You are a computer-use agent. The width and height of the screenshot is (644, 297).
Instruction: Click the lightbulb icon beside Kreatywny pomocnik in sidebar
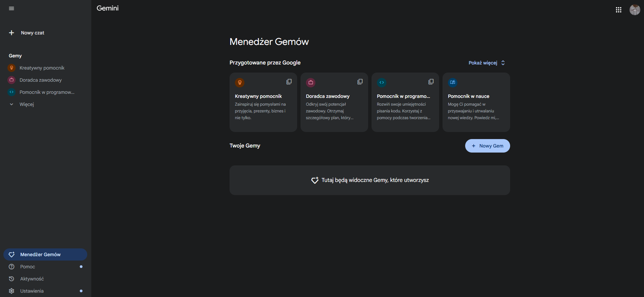point(11,68)
